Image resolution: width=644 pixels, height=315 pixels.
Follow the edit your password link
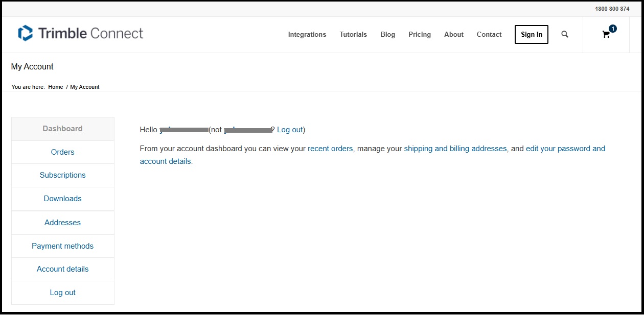click(x=565, y=149)
